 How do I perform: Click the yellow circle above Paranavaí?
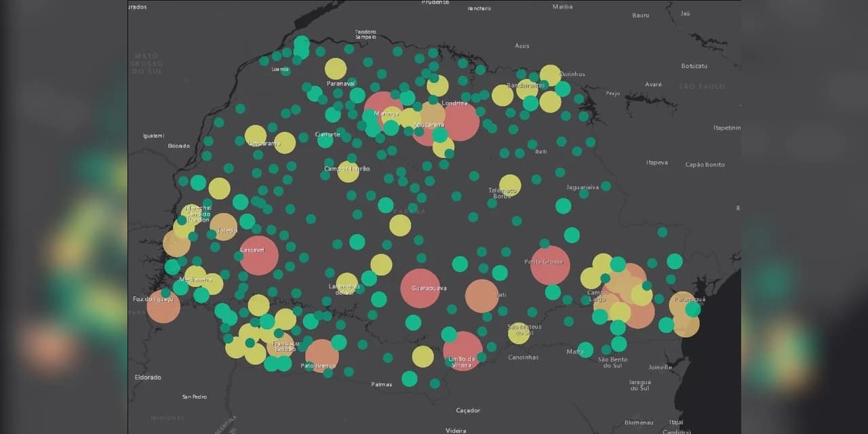pos(336,68)
